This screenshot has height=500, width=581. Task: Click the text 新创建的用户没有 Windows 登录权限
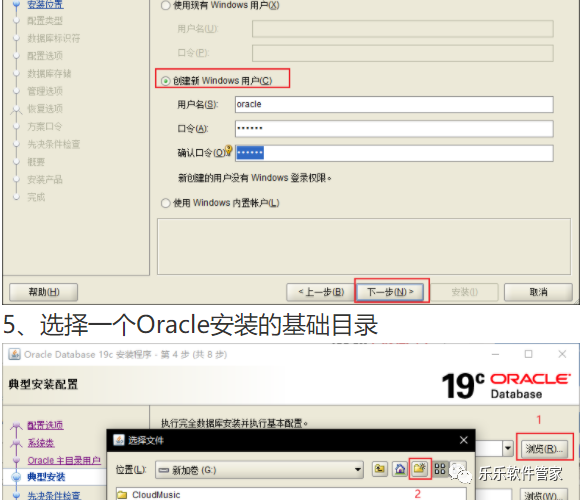click(x=255, y=178)
